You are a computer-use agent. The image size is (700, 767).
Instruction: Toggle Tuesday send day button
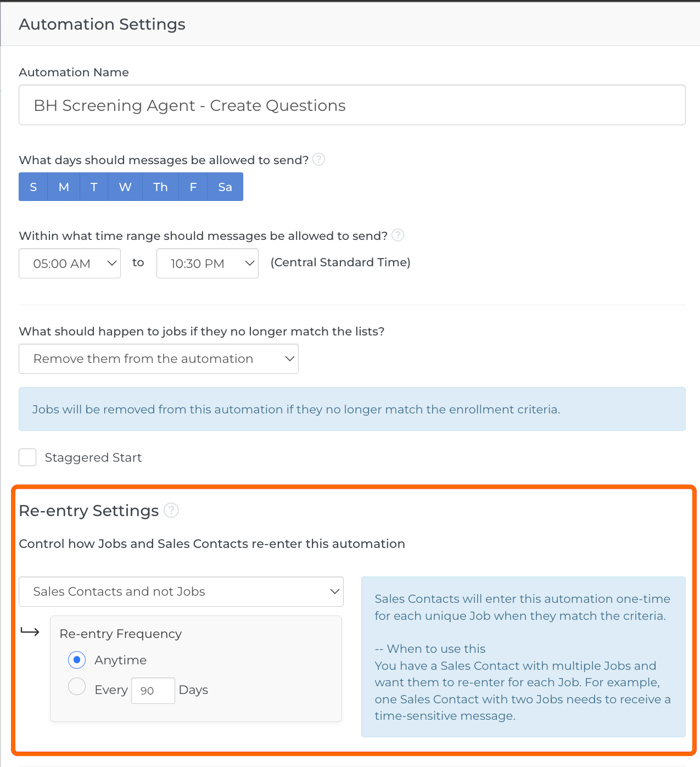pyautogui.click(x=94, y=187)
